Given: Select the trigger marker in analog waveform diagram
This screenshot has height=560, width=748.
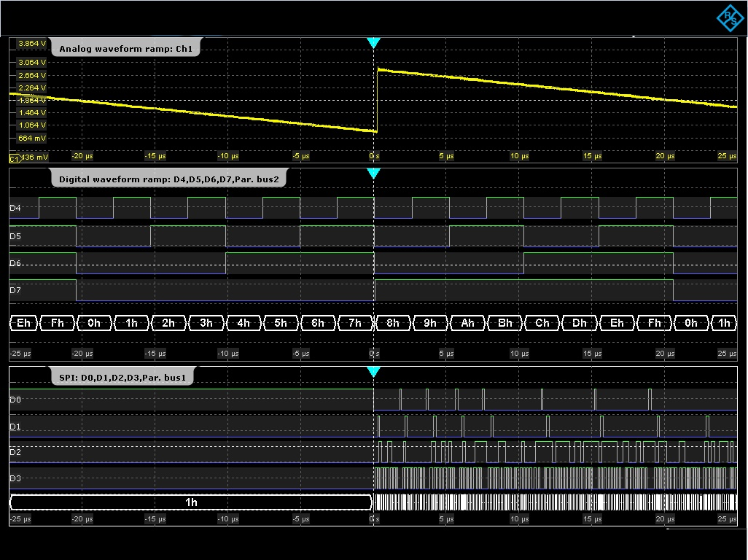Looking at the screenshot, I should (x=373, y=43).
